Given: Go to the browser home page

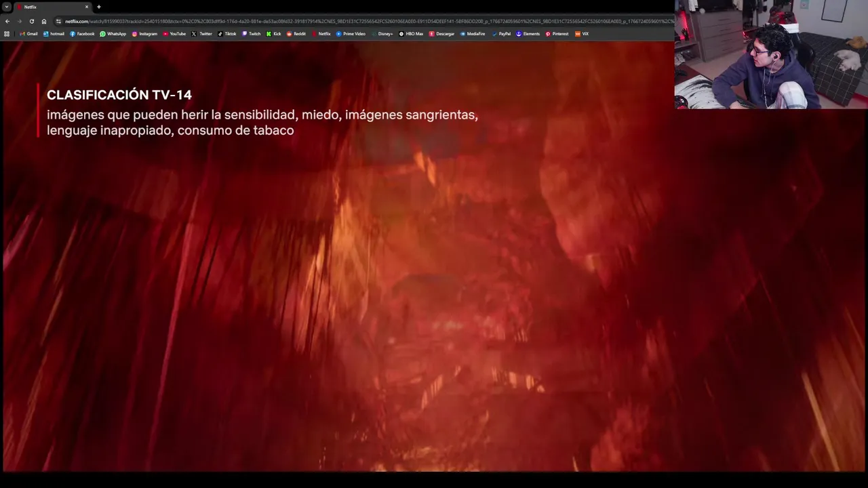Looking at the screenshot, I should pyautogui.click(x=44, y=21).
